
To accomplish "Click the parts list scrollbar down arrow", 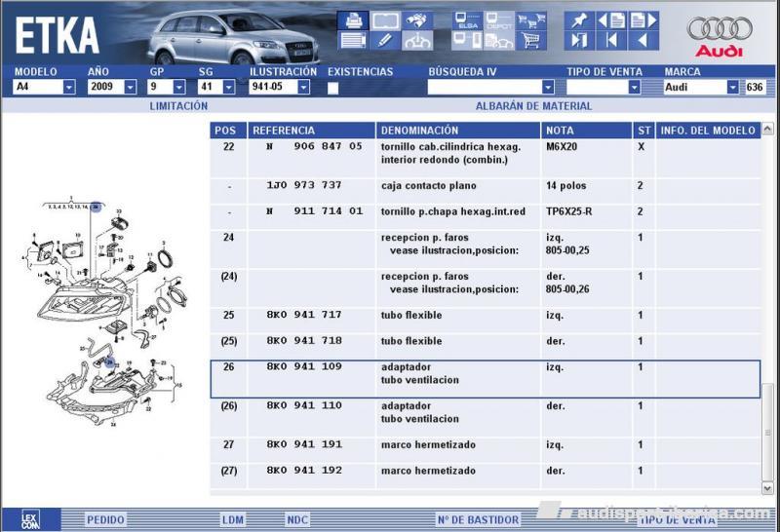I will 767,488.
